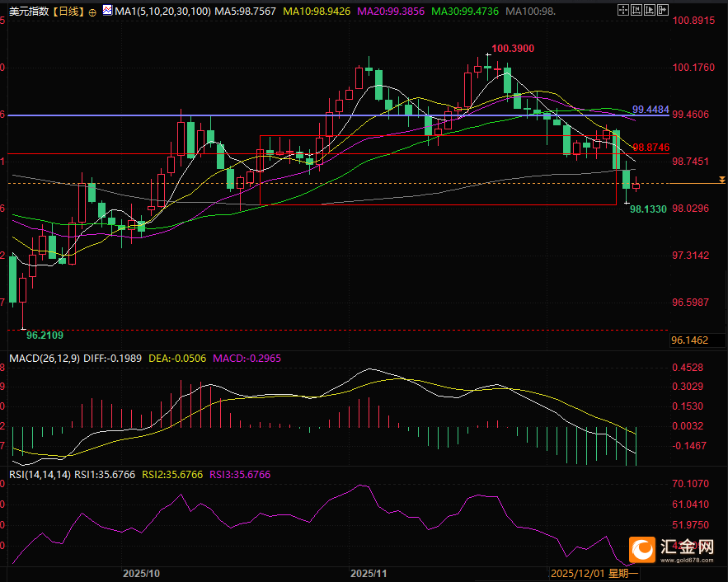Click the 100.3900 high price label
The height and width of the screenshot is (582, 728).
click(513, 49)
